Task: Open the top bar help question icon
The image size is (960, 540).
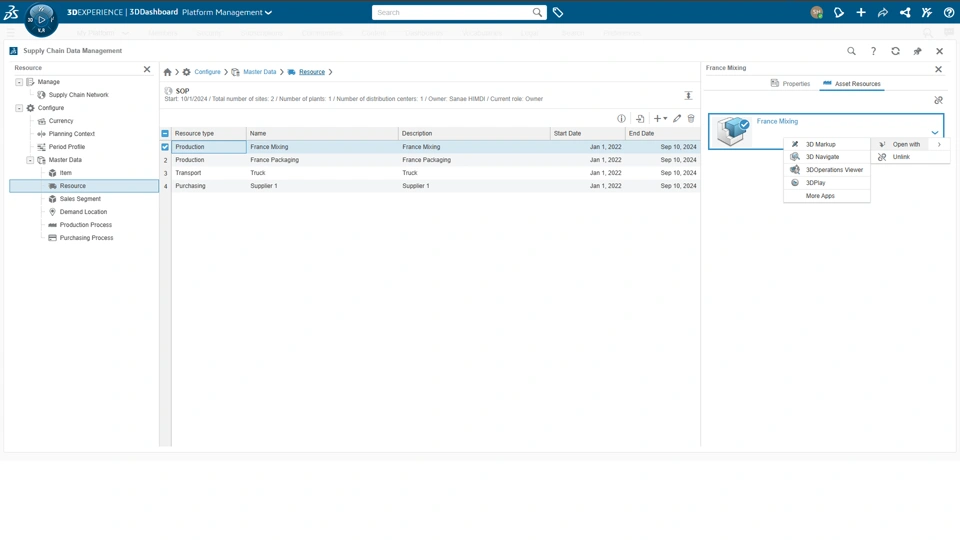Action: click(x=948, y=12)
